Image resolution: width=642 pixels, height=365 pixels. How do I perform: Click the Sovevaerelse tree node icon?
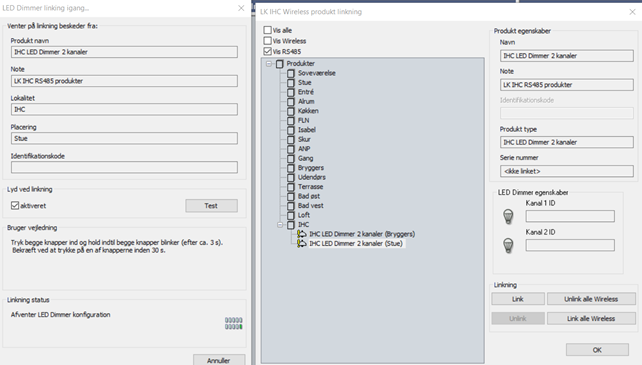coord(291,73)
